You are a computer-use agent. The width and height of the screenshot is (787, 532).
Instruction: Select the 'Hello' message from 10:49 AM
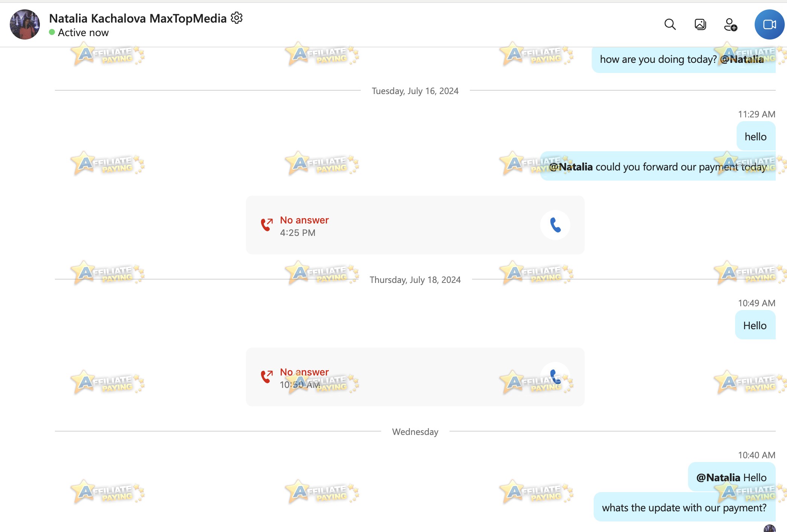coord(755,325)
